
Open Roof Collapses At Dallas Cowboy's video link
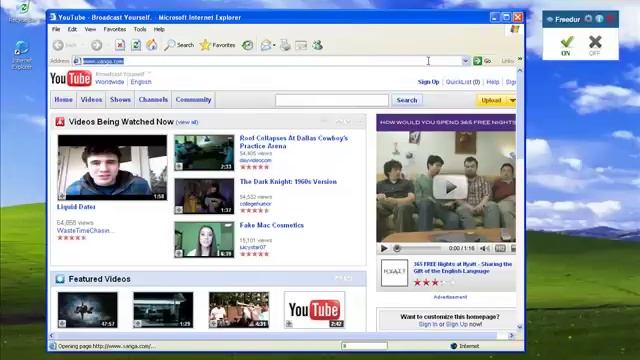pos(293,142)
